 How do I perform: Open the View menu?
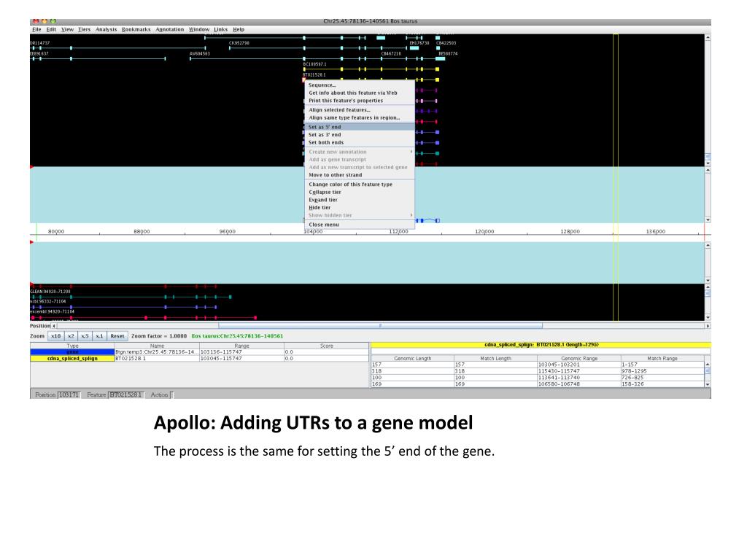click(x=67, y=29)
